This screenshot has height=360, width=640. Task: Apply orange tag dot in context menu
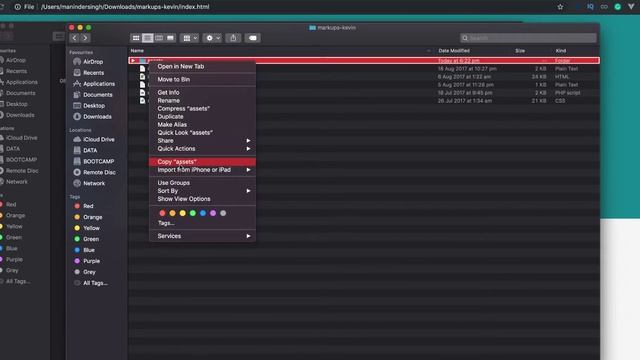point(172,213)
